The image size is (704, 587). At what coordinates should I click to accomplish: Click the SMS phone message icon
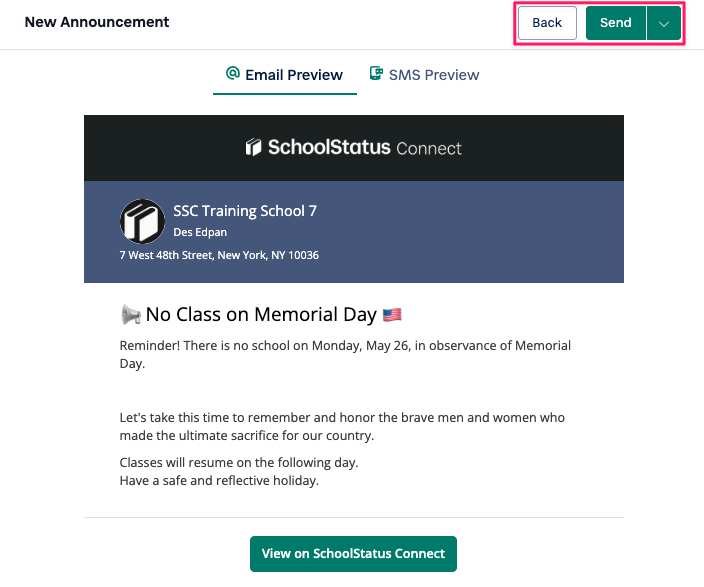click(x=376, y=73)
